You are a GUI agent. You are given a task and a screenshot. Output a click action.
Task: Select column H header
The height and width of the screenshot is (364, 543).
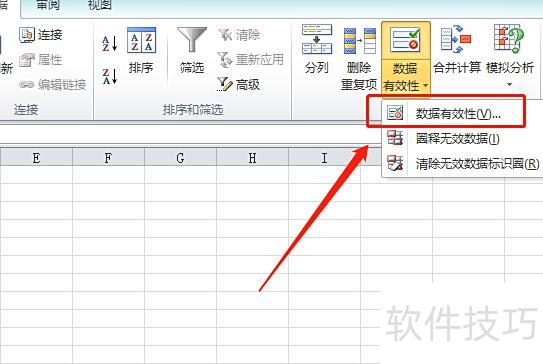click(252, 158)
